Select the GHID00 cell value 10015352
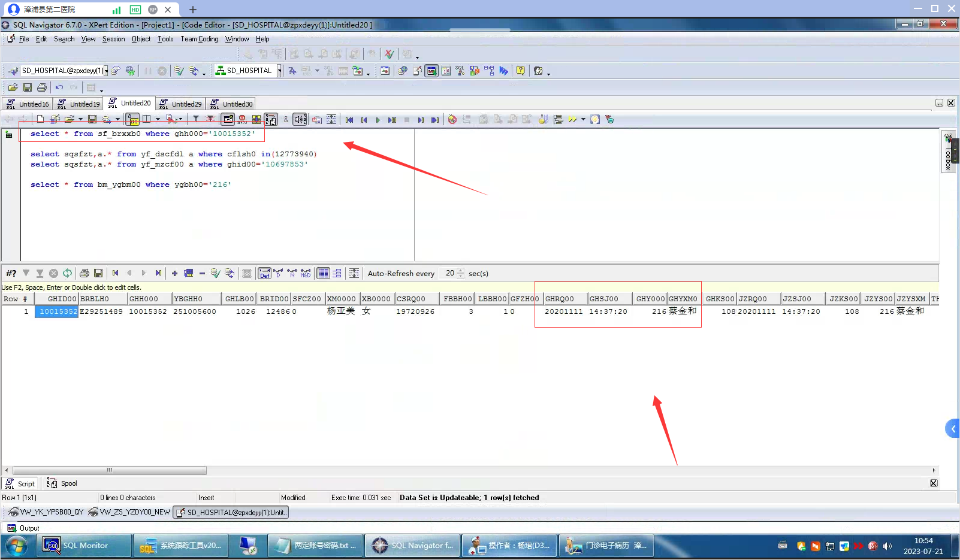960x560 pixels. click(57, 311)
